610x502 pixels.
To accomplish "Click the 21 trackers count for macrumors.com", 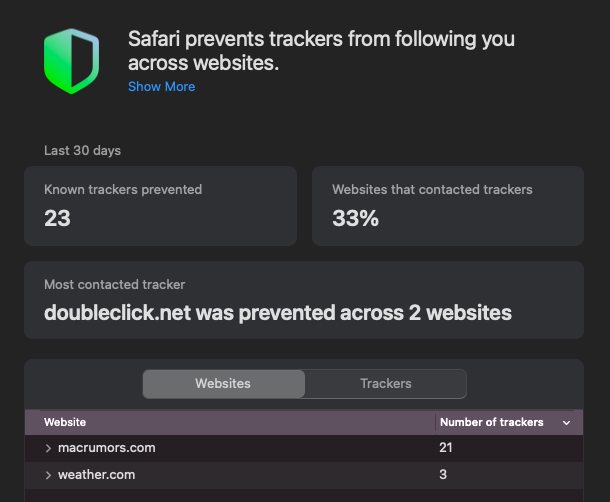I will coord(446,448).
